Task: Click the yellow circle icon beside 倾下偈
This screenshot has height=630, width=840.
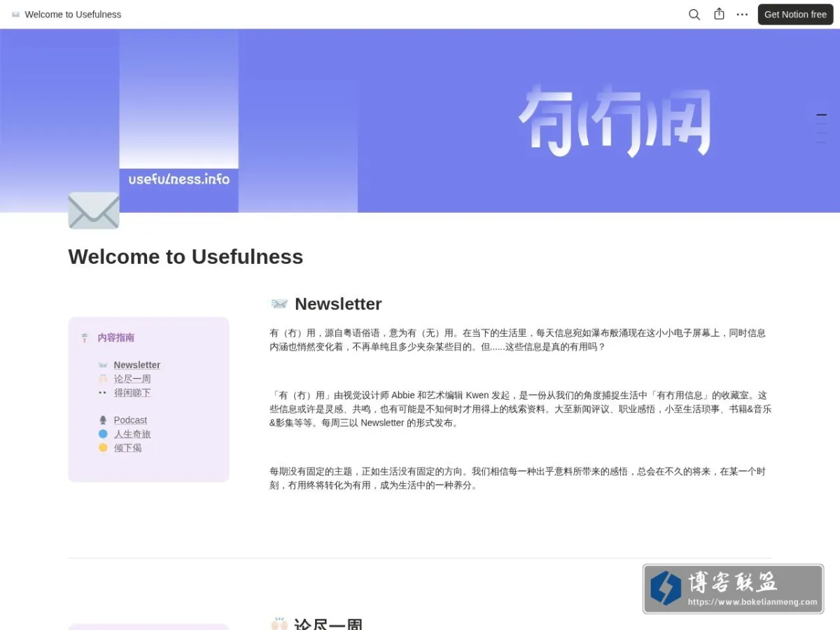Action: [x=103, y=448]
